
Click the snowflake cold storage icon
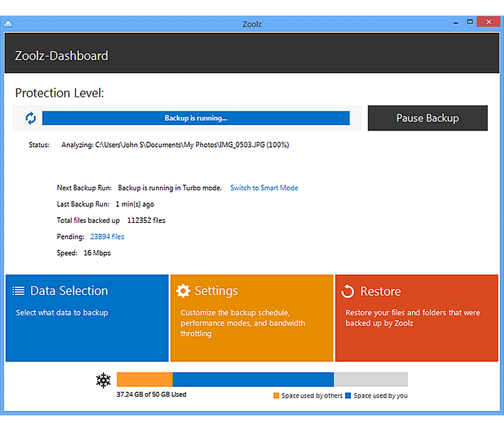click(103, 380)
